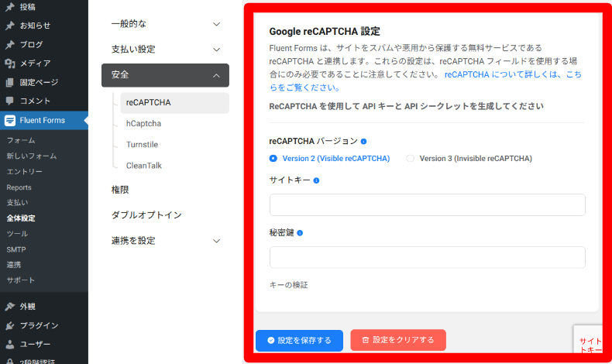612x364 pixels.
Task: Click info icon next to サイトキー
Action: 316,180
